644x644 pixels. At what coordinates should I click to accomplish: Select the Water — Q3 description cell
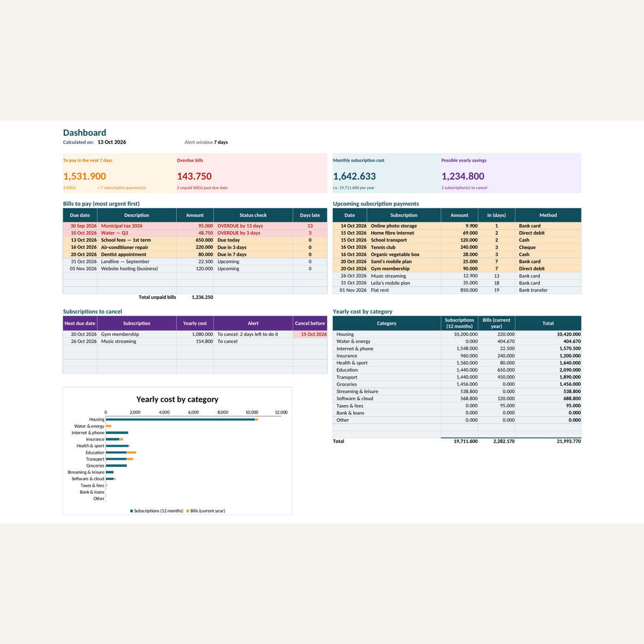(x=137, y=233)
